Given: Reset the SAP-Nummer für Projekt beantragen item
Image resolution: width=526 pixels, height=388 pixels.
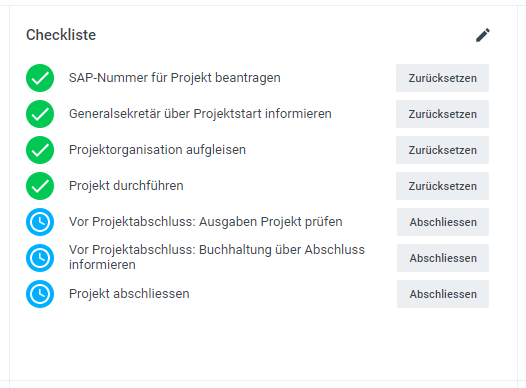Looking at the screenshot, I should [x=442, y=78].
